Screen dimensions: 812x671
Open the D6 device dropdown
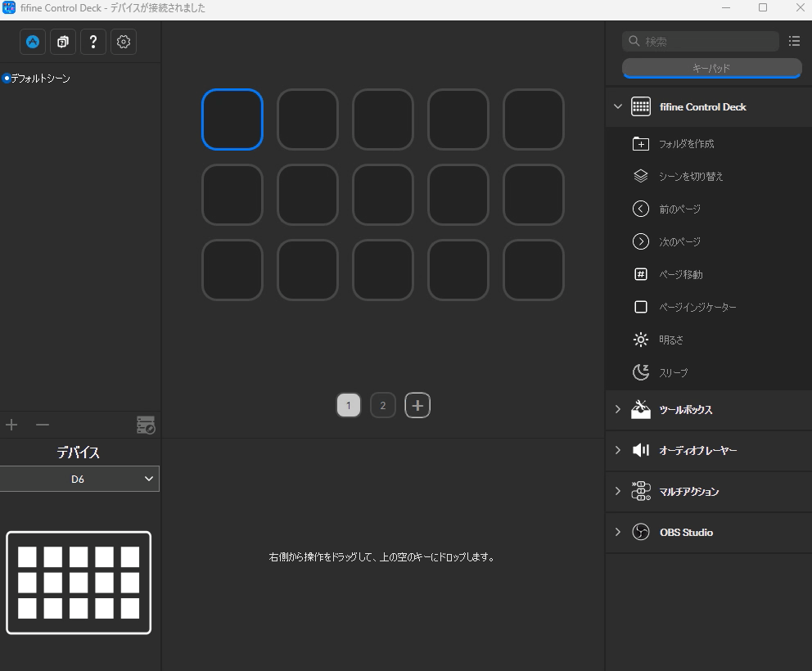tap(79, 480)
